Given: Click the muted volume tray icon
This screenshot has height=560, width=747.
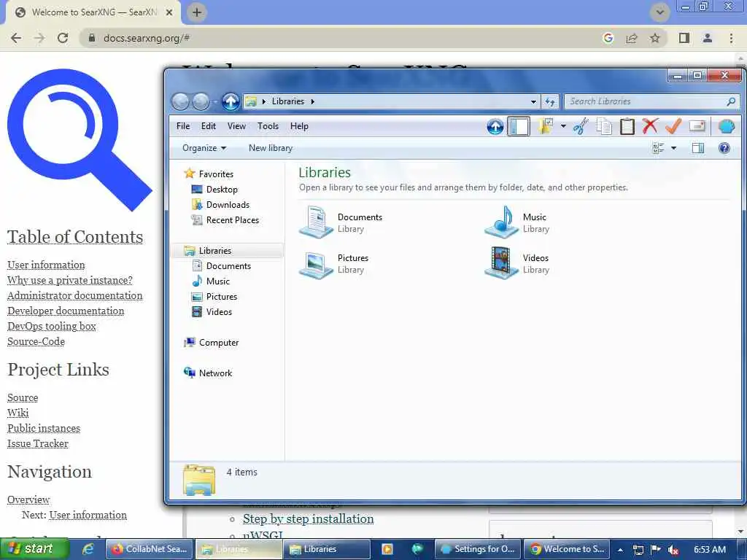Looking at the screenshot, I should click(x=673, y=550).
